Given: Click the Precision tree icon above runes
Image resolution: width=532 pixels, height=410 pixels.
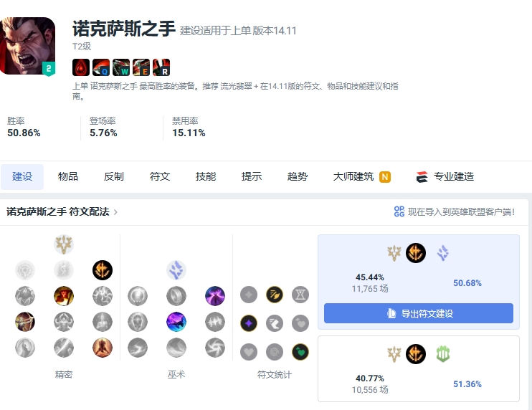Looking at the screenshot, I should [64, 244].
